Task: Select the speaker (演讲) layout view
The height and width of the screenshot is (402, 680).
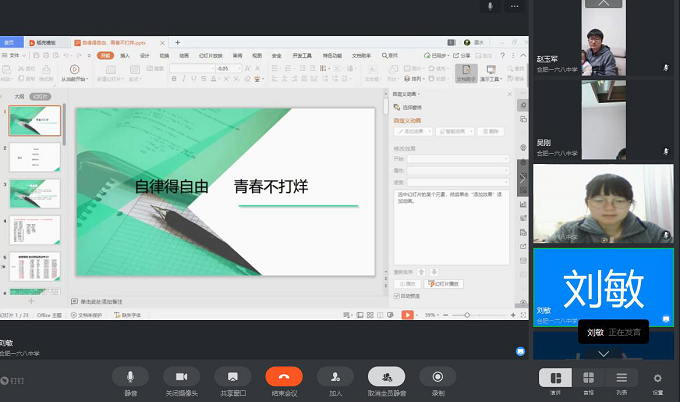Action: tap(555, 377)
